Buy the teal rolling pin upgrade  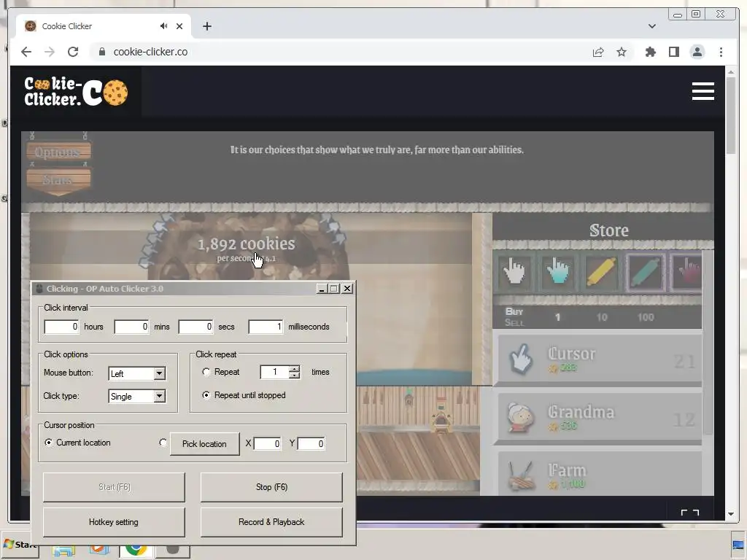coord(645,272)
